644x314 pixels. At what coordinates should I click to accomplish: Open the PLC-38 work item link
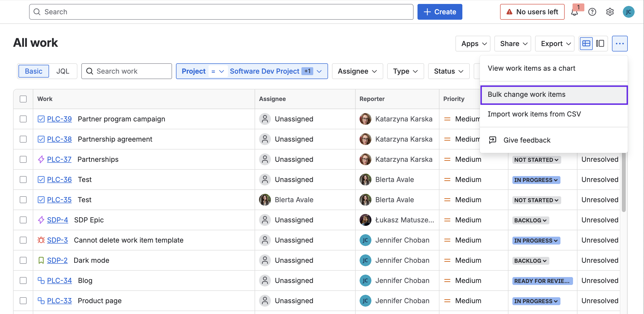point(59,139)
